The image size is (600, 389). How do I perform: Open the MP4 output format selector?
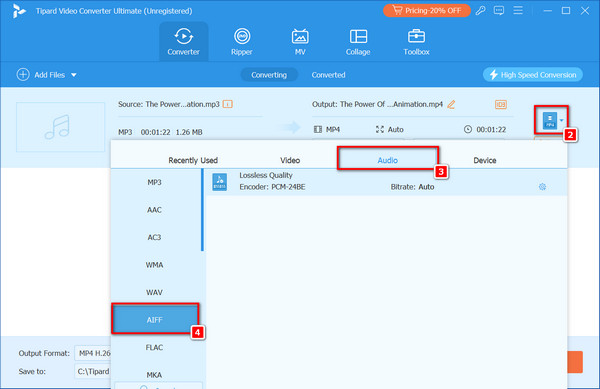pyautogui.click(x=552, y=120)
